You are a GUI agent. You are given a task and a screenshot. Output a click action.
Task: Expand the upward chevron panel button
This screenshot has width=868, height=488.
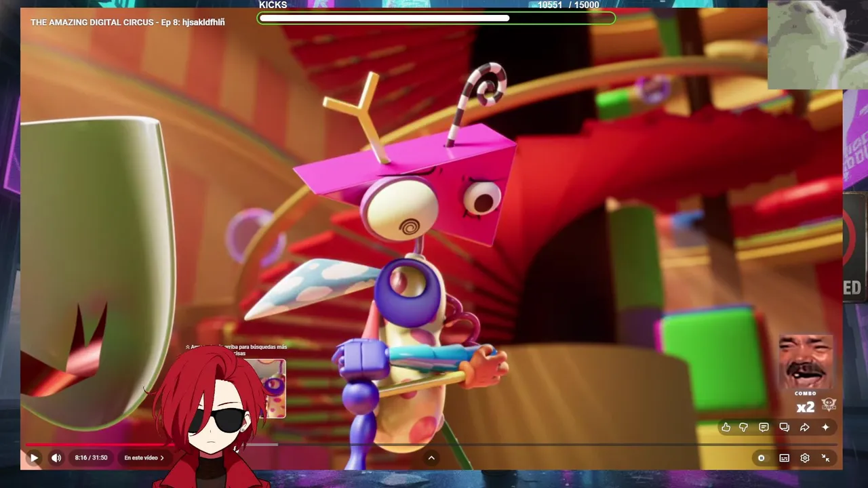tap(431, 458)
